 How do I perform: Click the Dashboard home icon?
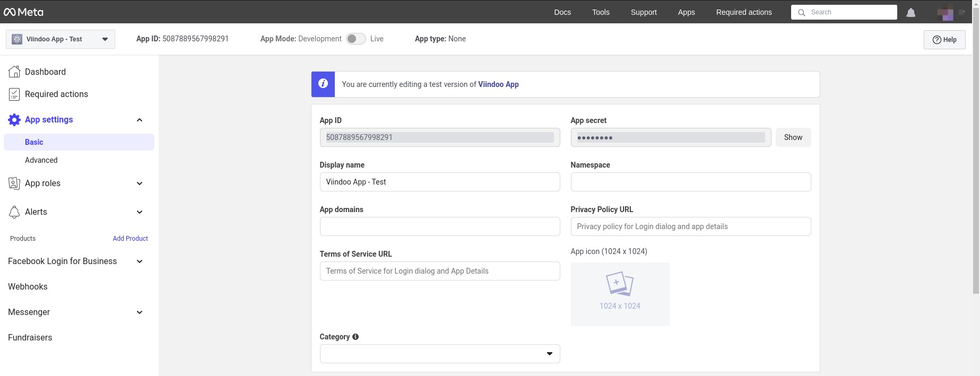point(14,72)
